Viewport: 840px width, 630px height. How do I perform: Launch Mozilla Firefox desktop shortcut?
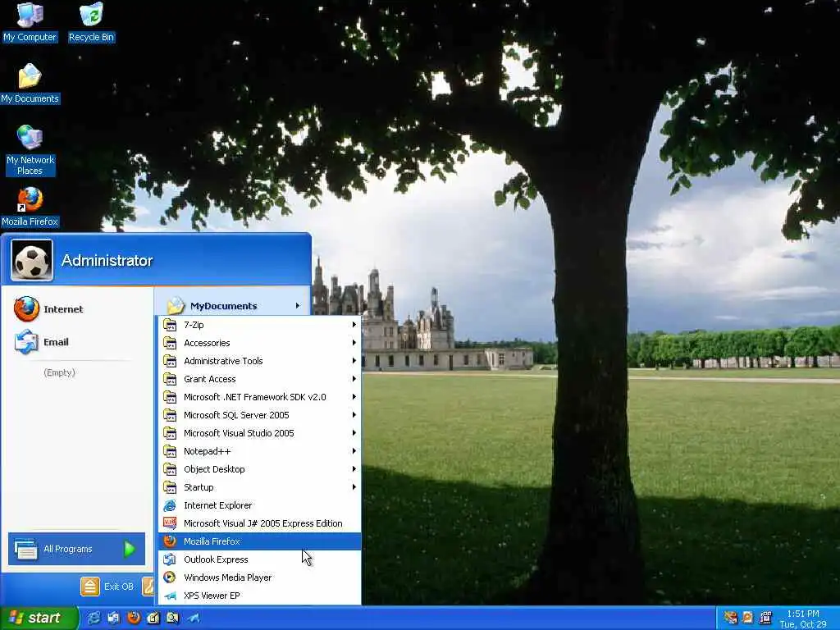click(30, 208)
